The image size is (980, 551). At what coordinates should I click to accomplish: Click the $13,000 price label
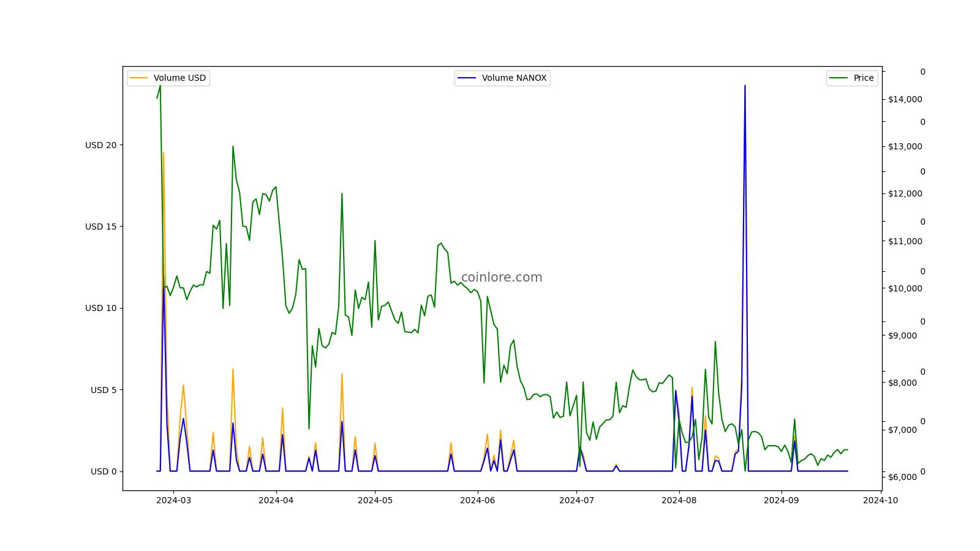[x=905, y=146]
